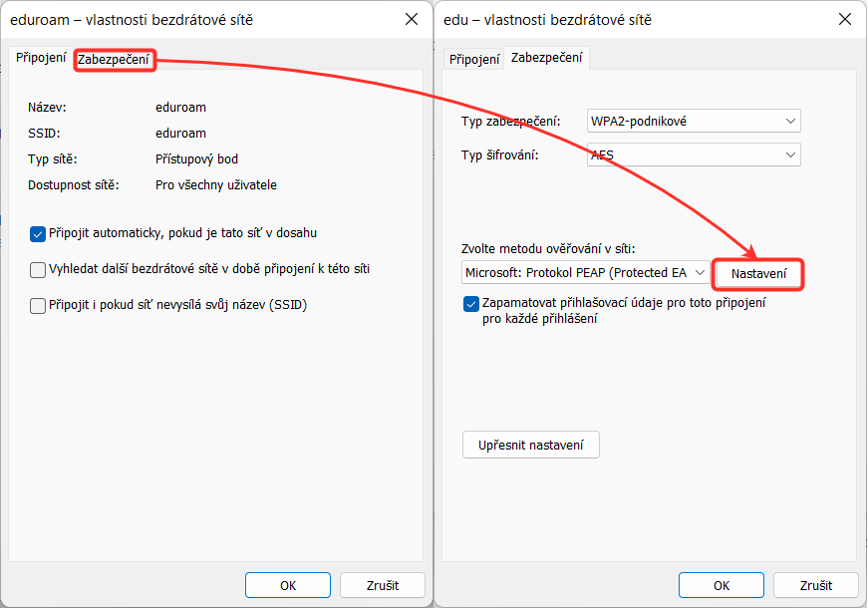Viewport: 868px width, 609px height.
Task: Open the Nastavení button next to PEAP
Action: tap(758, 273)
